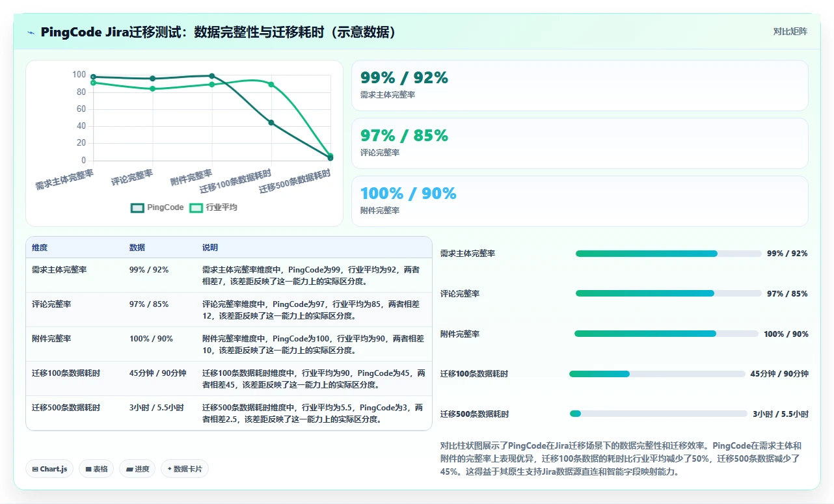Click the 评论完整率 label under its stat card
The width and height of the screenshot is (834, 504).
[380, 153]
